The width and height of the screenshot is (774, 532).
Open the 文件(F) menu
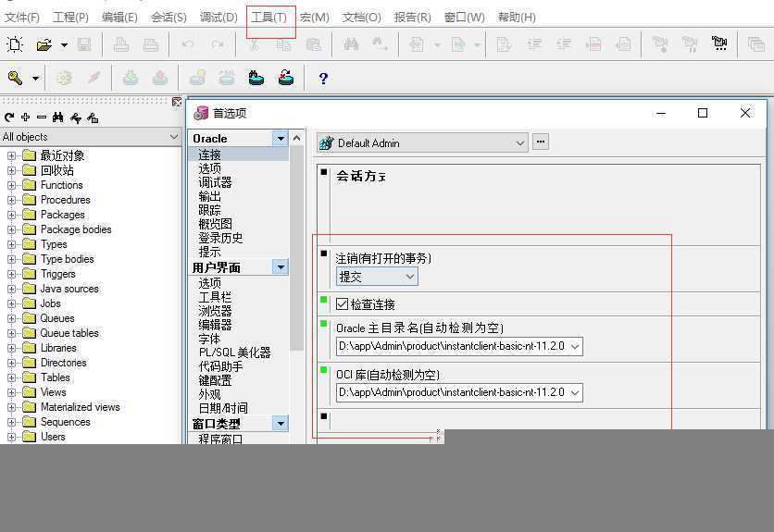coord(21,18)
